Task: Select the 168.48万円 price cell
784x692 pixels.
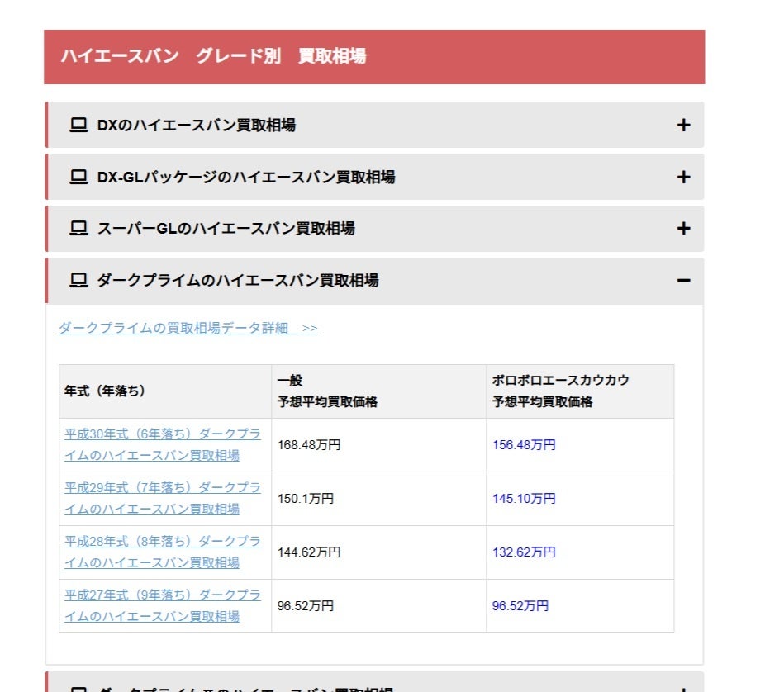Action: (378, 444)
